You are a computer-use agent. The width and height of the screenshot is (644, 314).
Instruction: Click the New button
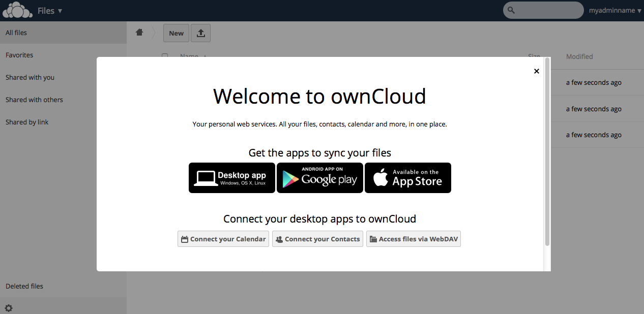coord(176,33)
